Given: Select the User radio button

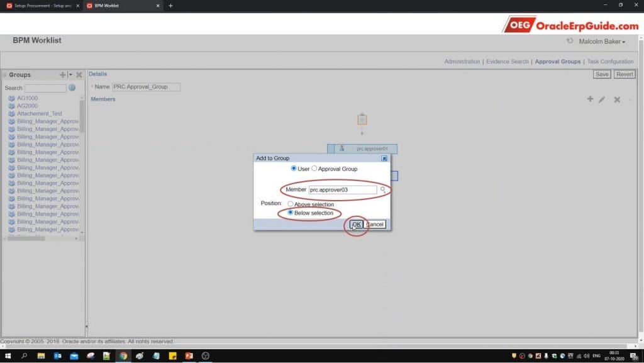Looking at the screenshot, I should [293, 168].
